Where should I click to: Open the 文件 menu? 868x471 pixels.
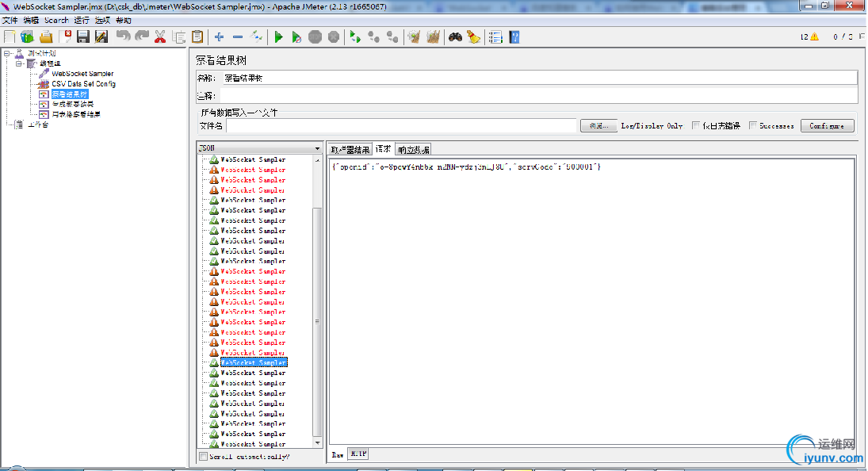point(10,21)
